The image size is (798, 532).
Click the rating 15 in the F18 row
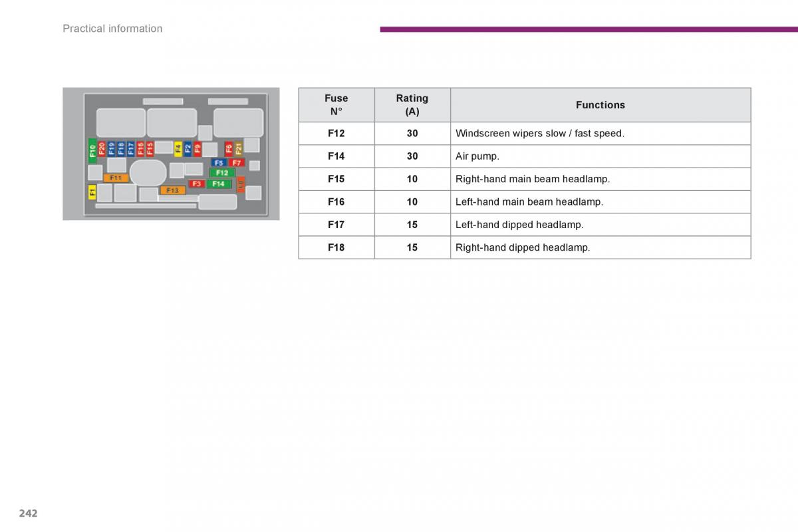pyautogui.click(x=412, y=247)
